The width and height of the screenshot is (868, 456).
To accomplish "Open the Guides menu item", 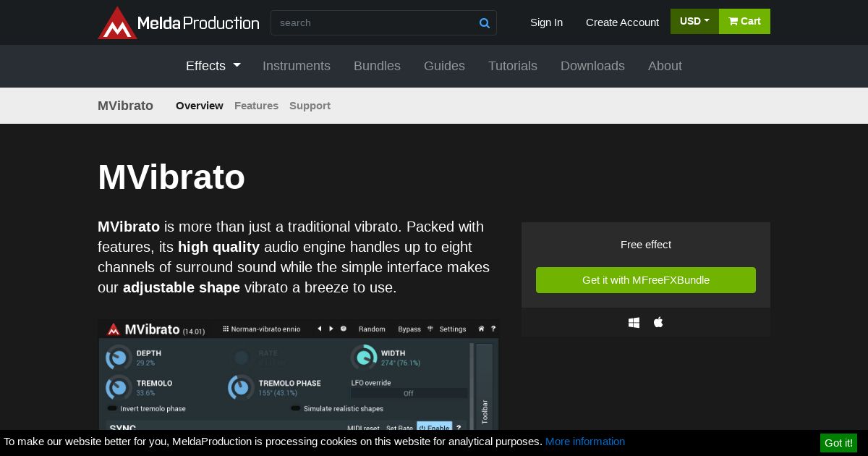I will pyautogui.click(x=444, y=66).
